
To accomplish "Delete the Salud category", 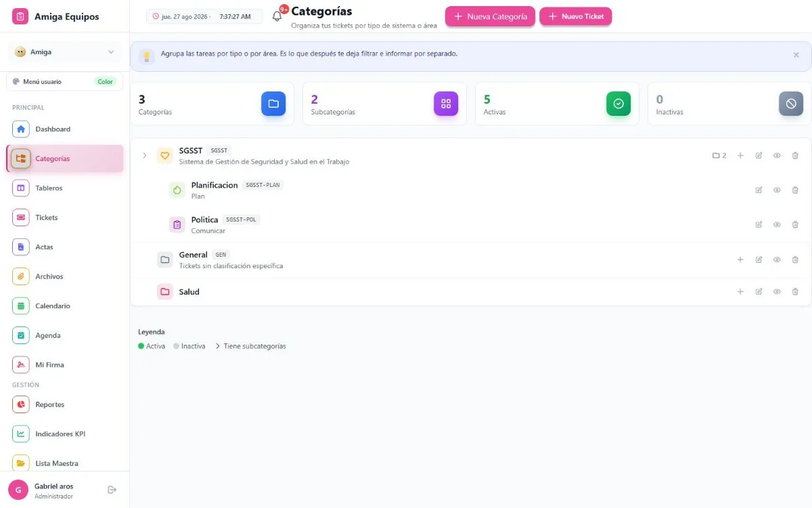I will (x=795, y=292).
